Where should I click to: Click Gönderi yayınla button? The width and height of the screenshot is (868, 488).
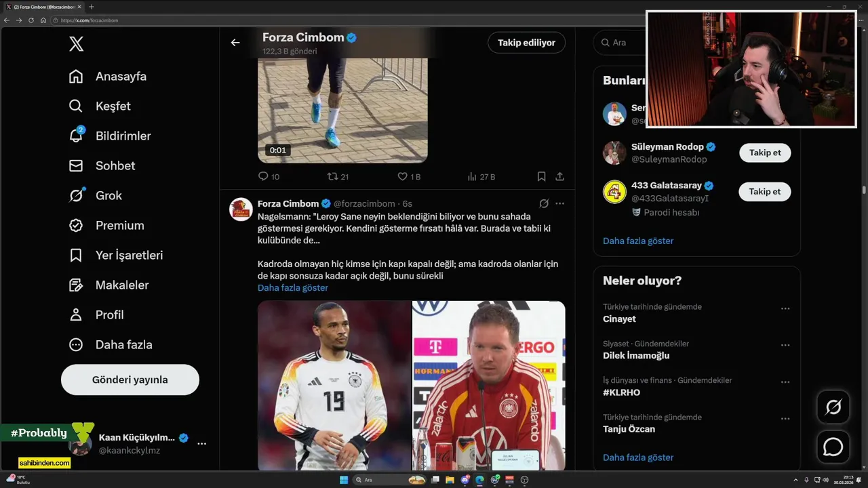[x=130, y=380]
